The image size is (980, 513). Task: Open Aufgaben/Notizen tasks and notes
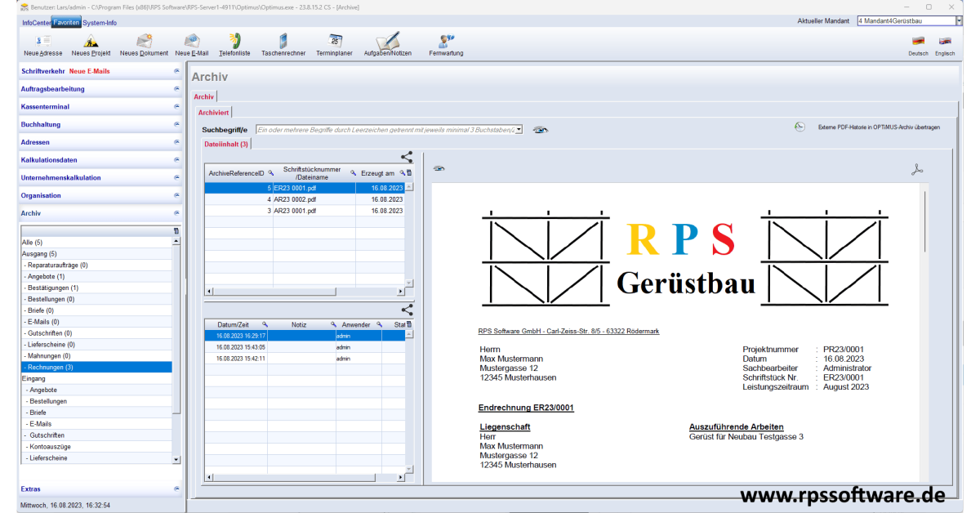(388, 45)
